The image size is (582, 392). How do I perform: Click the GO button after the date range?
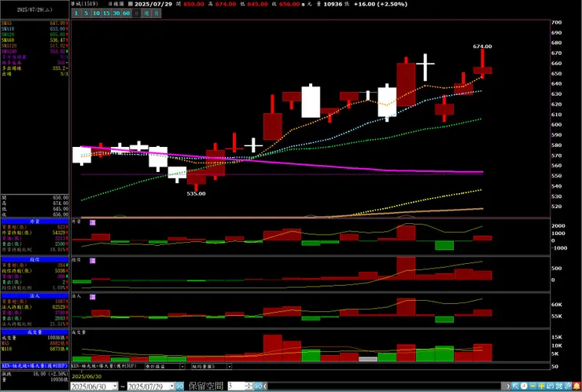tap(179, 386)
